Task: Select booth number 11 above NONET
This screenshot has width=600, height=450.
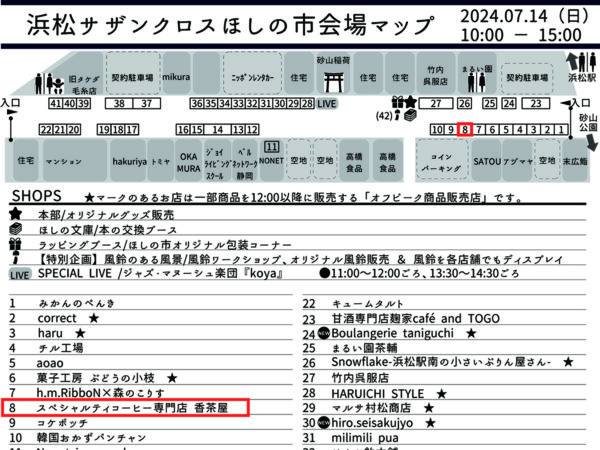Action: click(272, 147)
